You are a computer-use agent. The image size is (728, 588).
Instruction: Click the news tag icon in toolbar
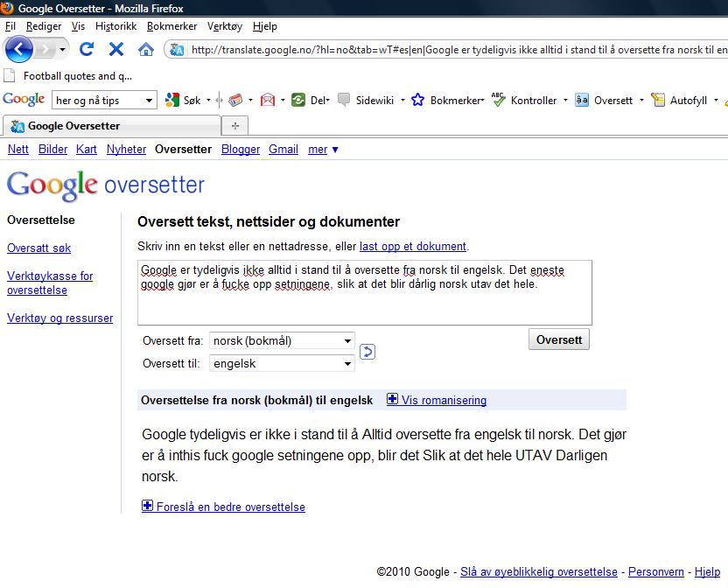pos(235,100)
